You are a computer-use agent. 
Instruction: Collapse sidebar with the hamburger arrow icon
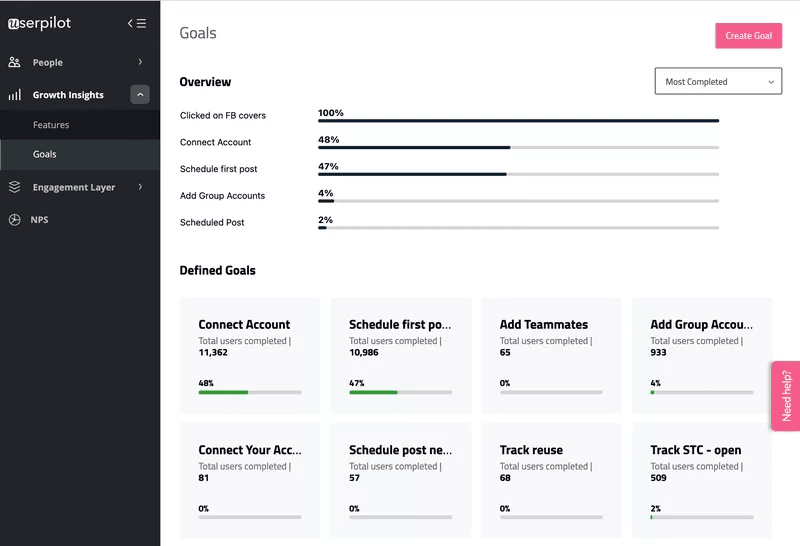(x=137, y=23)
